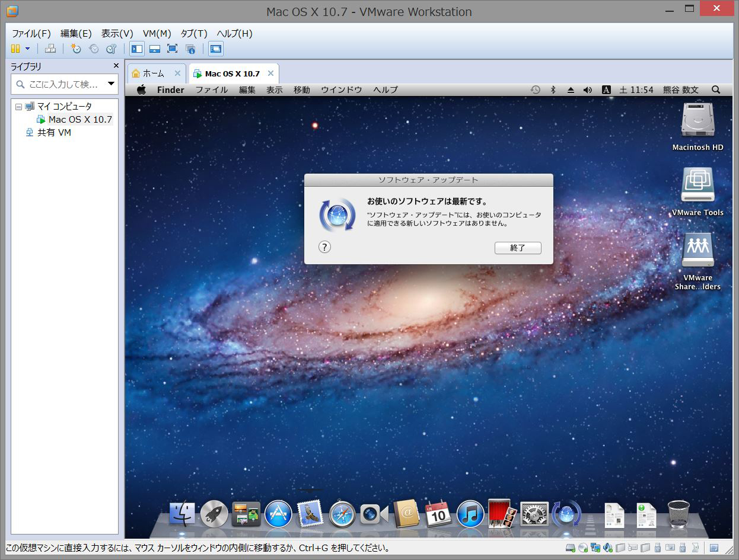Viewport: 739px width, 560px height.
Task: Open the ヘルプ(H) VMware menu
Action: pos(234,33)
